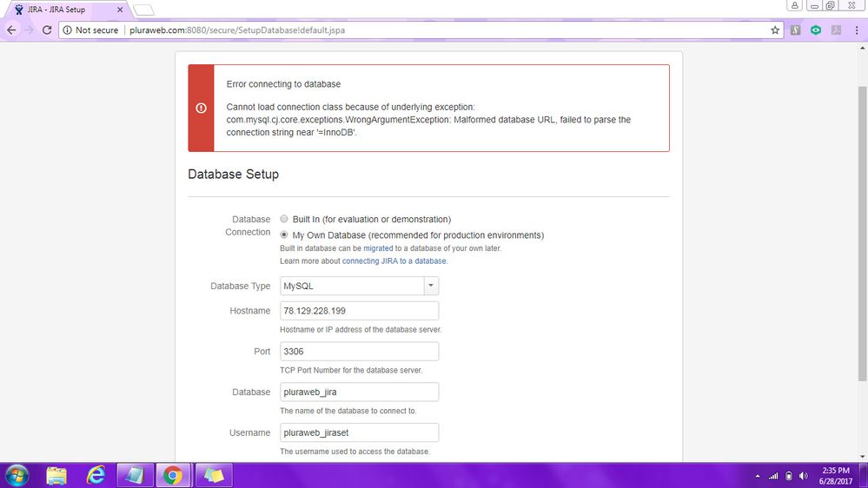Click the battery tray icon
The height and width of the screenshot is (488, 868).
[x=789, y=476]
